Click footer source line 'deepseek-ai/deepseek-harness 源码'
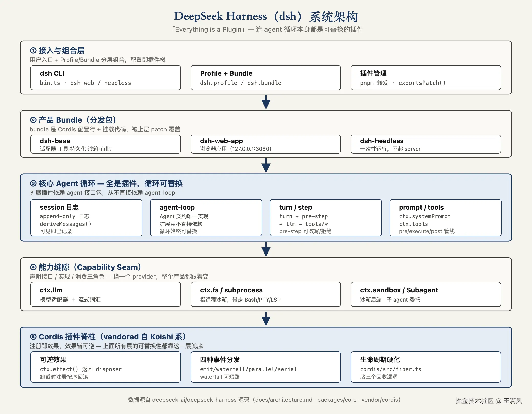Image resolution: width=532 pixels, height=414 pixels. [x=201, y=400]
